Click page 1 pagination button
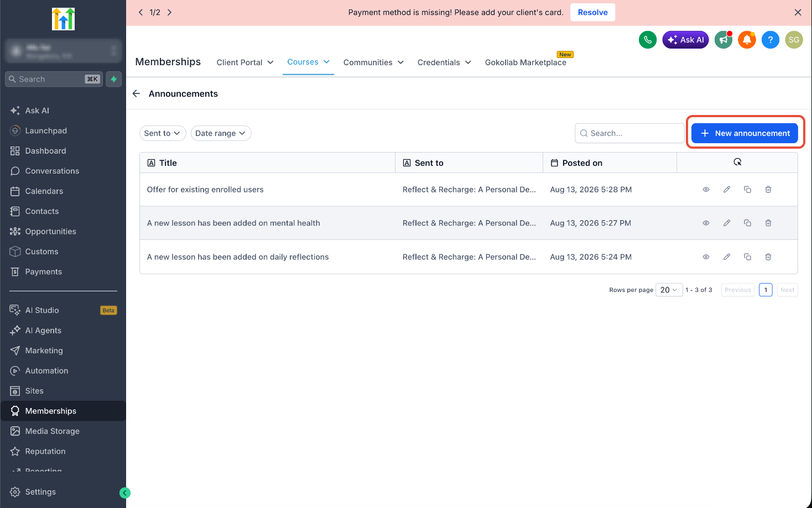 tap(766, 290)
